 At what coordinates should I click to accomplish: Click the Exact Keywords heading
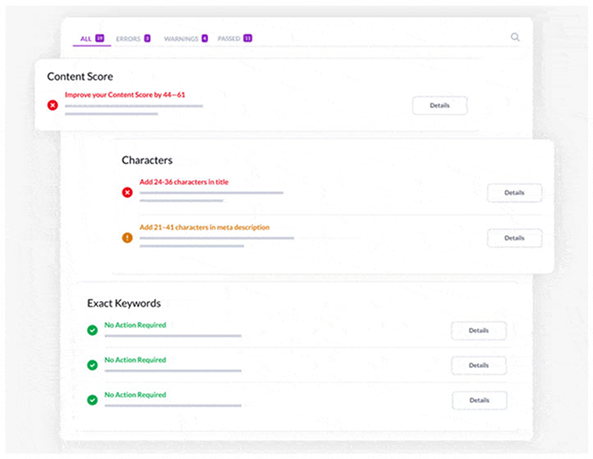point(124,303)
